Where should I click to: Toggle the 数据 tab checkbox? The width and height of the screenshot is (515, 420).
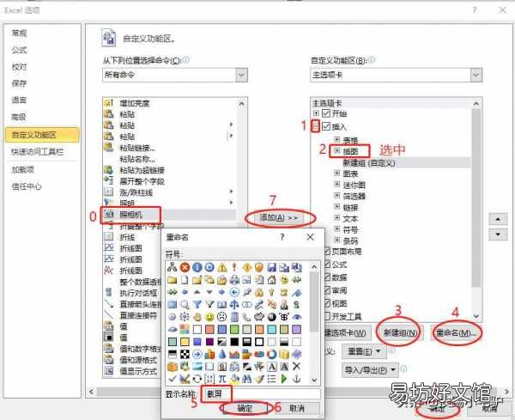[x=327, y=277]
